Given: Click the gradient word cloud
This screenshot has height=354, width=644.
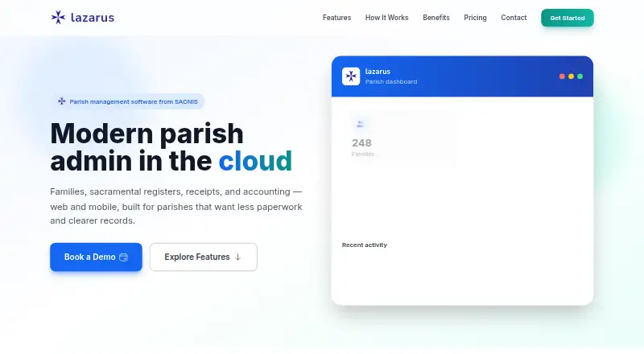Looking at the screenshot, I should point(255,161).
